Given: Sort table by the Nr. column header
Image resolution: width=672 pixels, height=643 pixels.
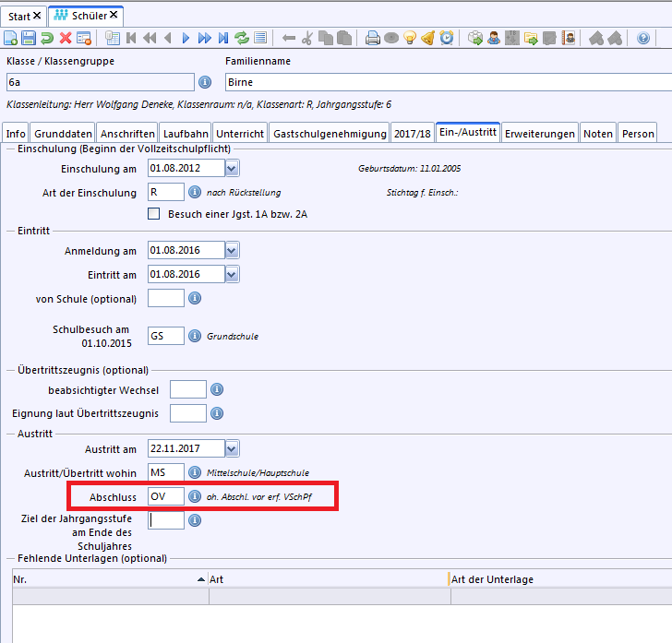Looking at the screenshot, I should 111,579.
